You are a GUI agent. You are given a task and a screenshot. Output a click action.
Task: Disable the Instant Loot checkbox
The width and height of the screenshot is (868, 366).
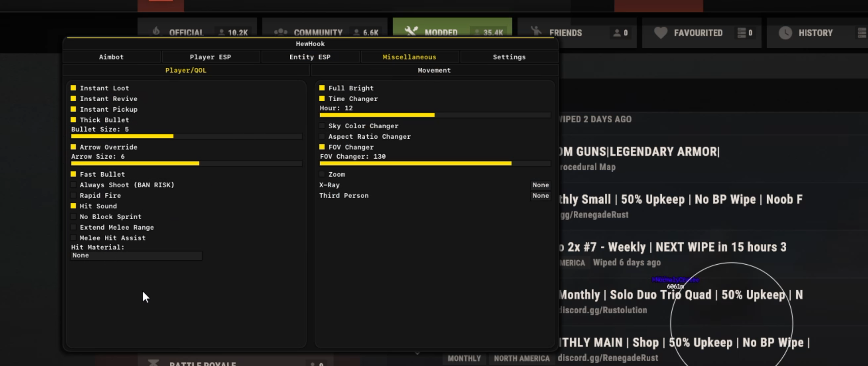(73, 88)
